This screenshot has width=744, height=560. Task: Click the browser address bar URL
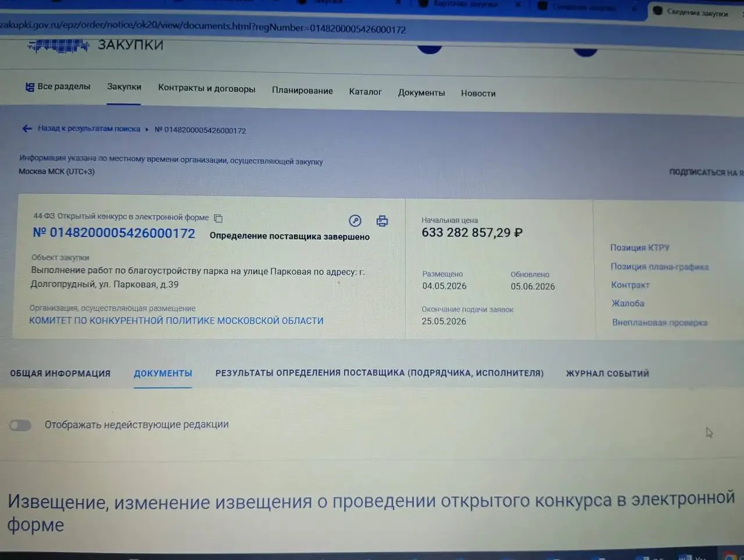tap(203, 27)
